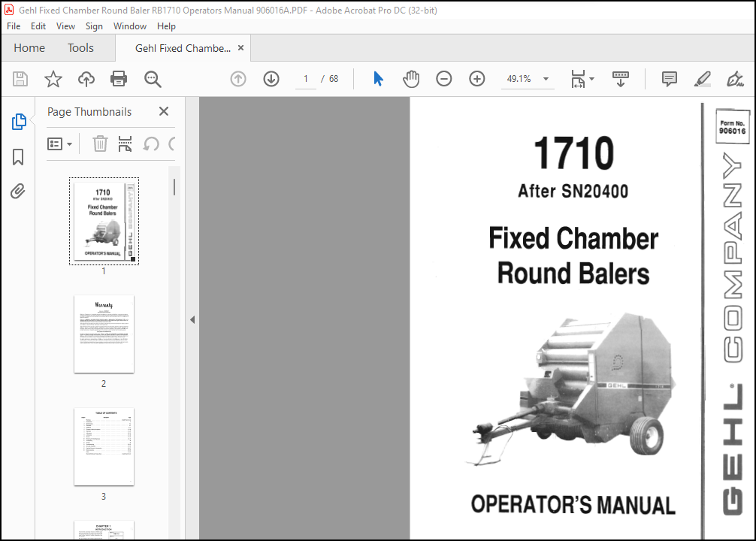Select page 2 Warranty thumbnail
This screenshot has height=541, width=756.
[x=104, y=334]
